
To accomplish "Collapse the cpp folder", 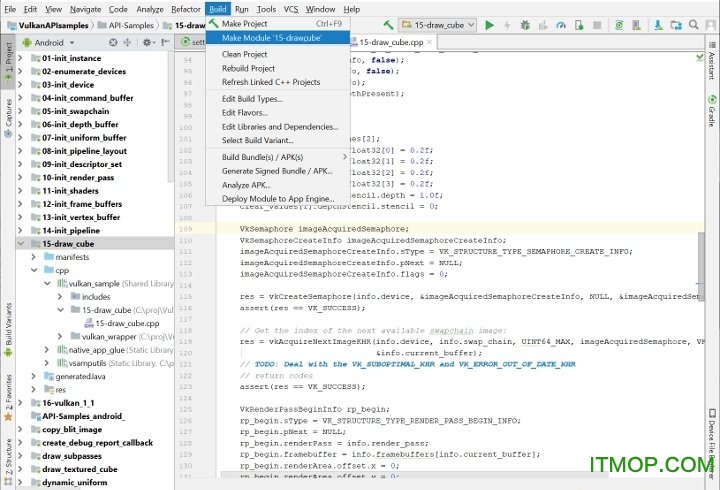I will (x=34, y=270).
